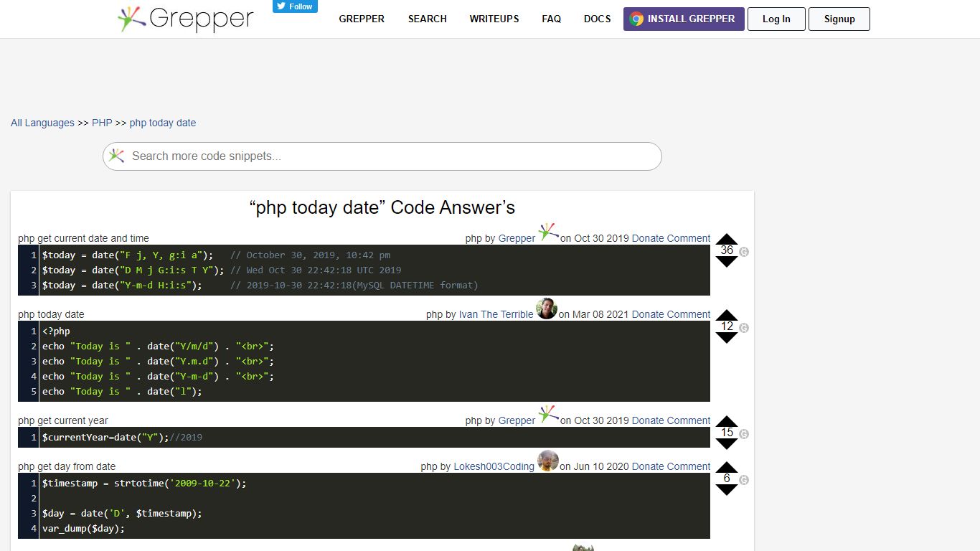Click Ivan The Terrible's profile avatar
The height and width of the screenshot is (551, 980).
coord(547,309)
